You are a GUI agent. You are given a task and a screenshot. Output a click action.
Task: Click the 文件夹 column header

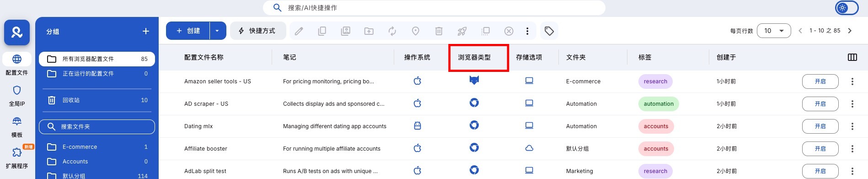576,57
